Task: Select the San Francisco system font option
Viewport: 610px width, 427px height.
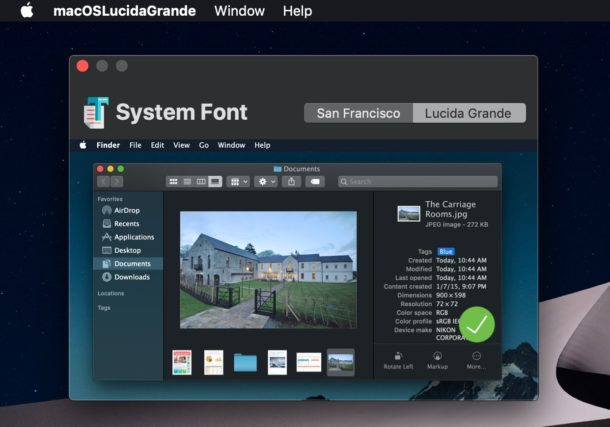Action: tap(358, 113)
